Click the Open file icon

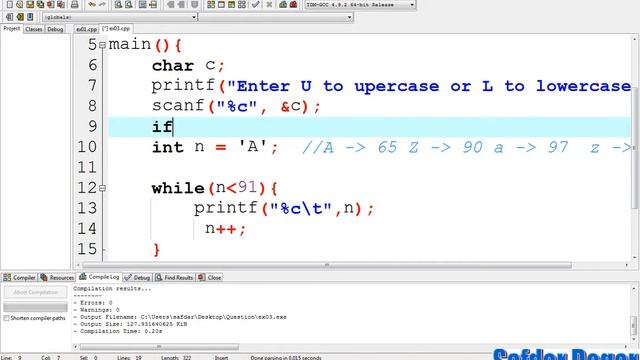tap(20, 5)
